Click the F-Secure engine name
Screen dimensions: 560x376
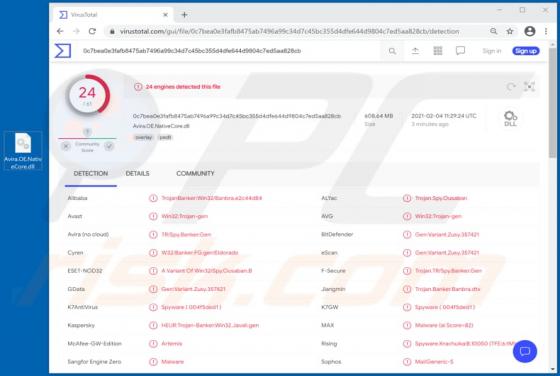click(333, 271)
